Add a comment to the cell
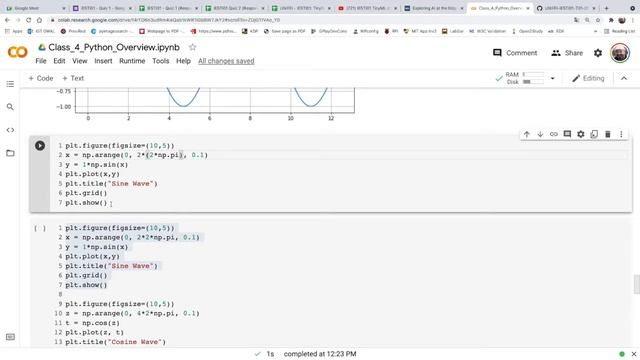 pyautogui.click(x=567, y=134)
